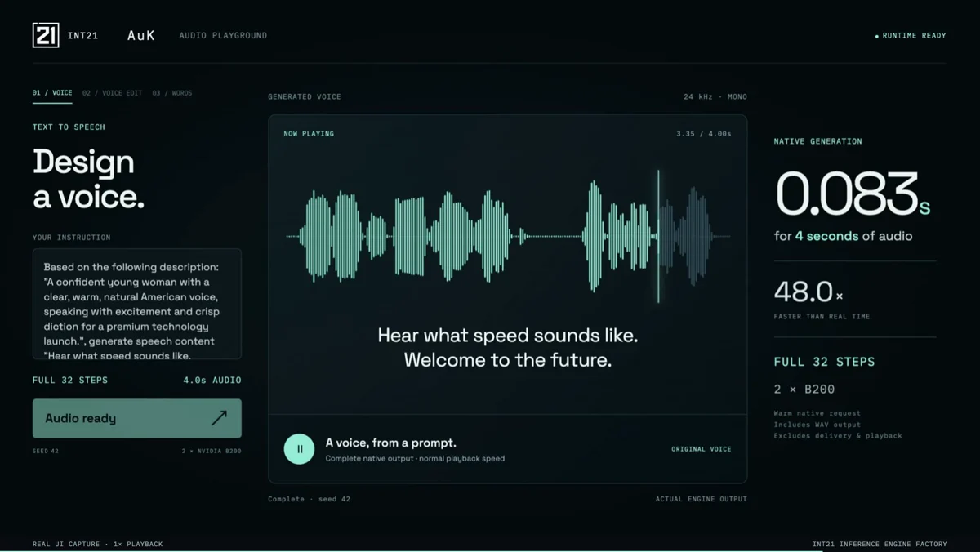Click the INT21 brand name

click(x=82, y=35)
